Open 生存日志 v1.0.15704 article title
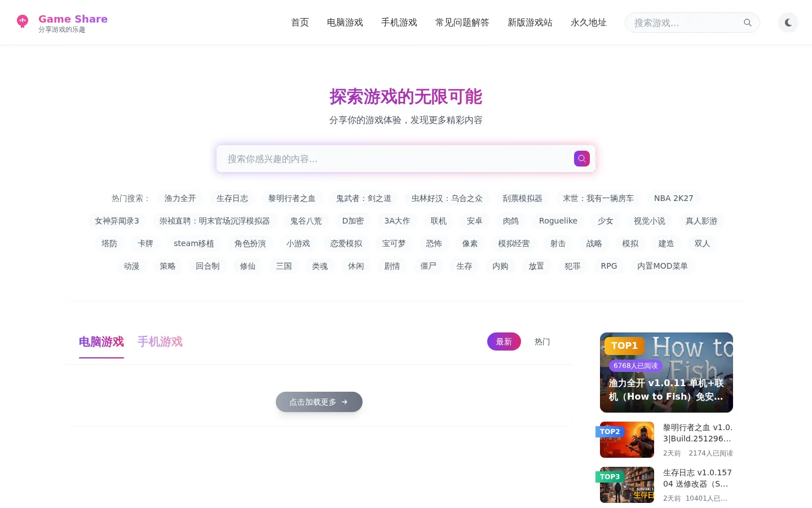 pyautogui.click(x=698, y=478)
